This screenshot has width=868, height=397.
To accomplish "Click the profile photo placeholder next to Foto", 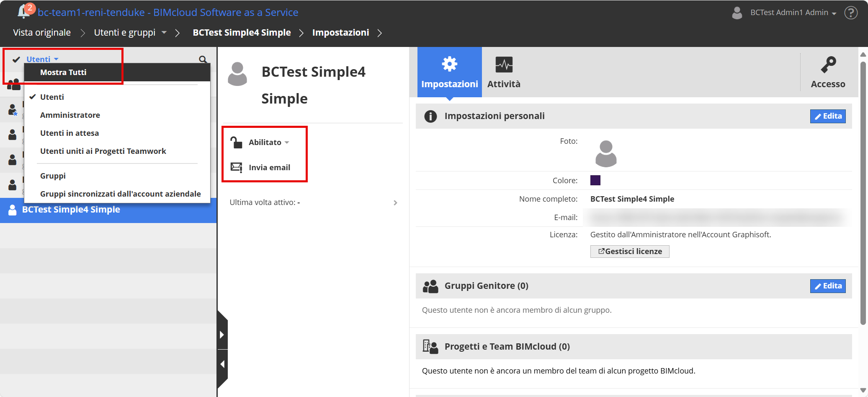I will [605, 153].
